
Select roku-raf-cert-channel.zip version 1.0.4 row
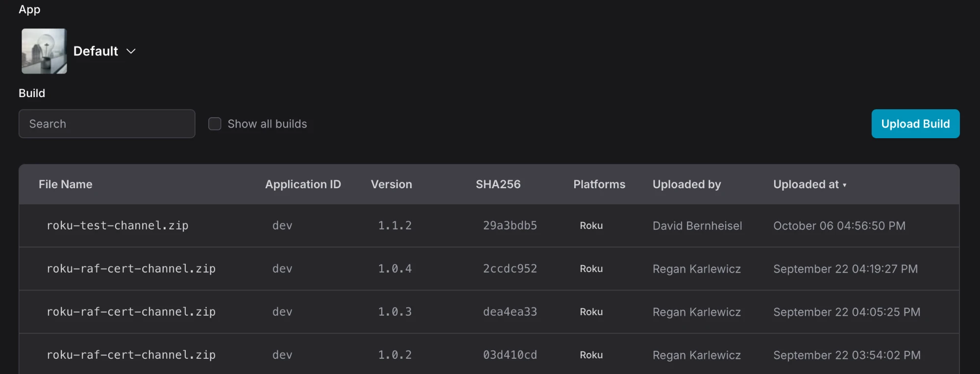(489, 269)
